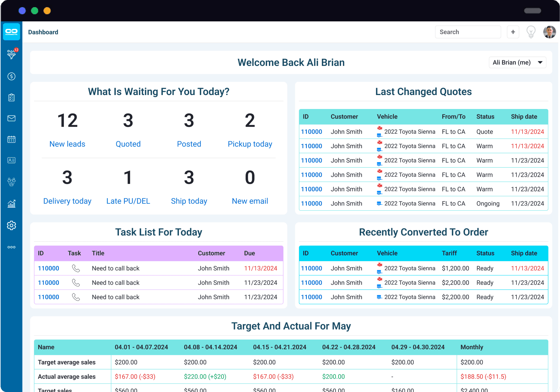This screenshot has width=560, height=392.
Task: Click the From/To column header
Action: click(x=454, y=117)
